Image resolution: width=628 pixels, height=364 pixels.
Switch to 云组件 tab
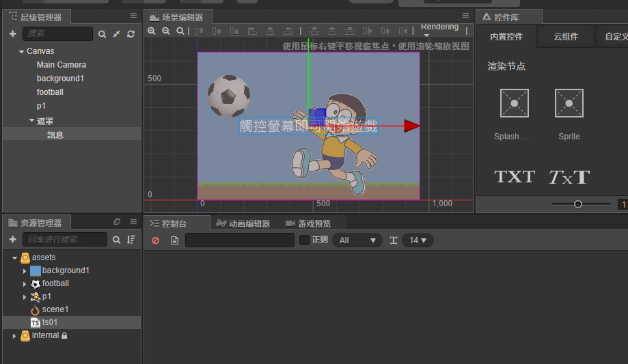pyautogui.click(x=566, y=36)
